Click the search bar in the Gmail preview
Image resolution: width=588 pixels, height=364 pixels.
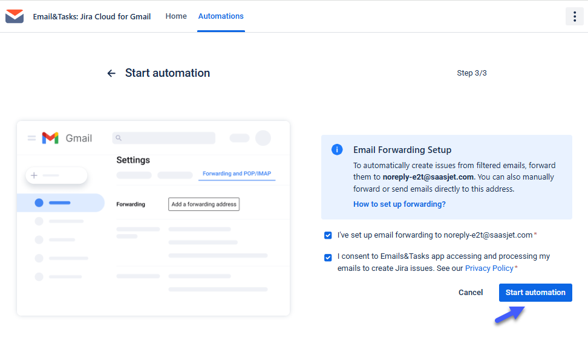[163, 138]
